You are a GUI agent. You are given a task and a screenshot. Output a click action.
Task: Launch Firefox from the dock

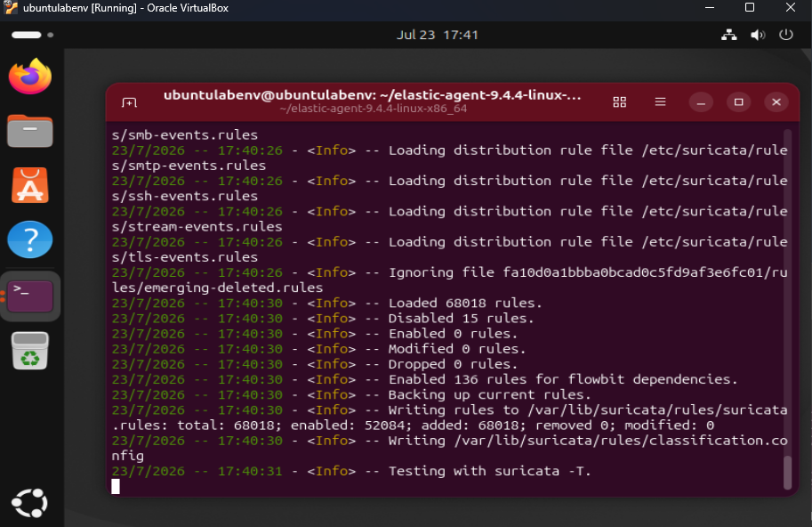(30, 77)
